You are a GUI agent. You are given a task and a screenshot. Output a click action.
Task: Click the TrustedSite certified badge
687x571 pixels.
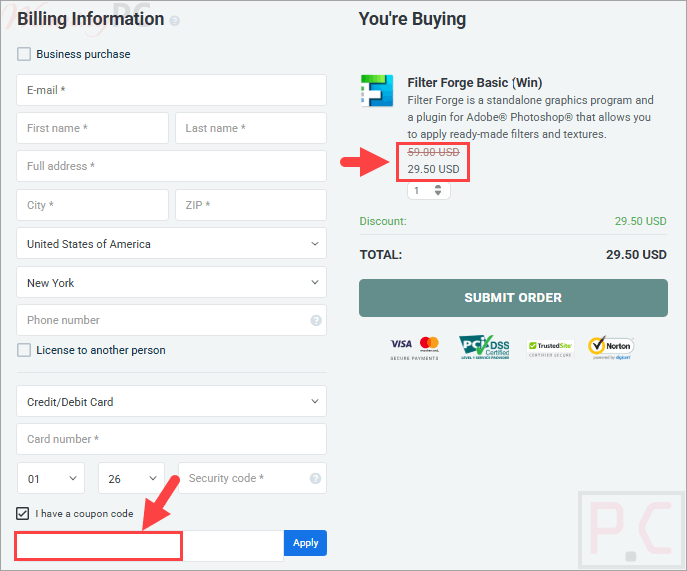pos(550,348)
